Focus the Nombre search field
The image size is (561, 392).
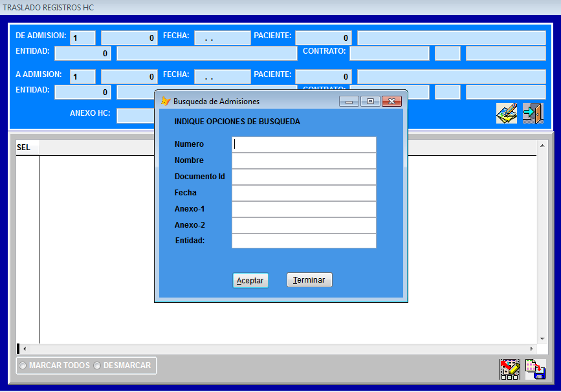[x=304, y=160]
